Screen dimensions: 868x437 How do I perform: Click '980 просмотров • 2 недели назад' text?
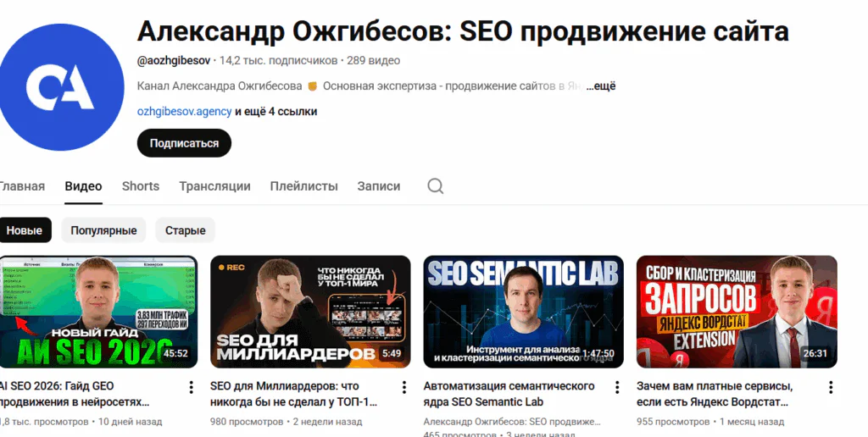point(287,422)
